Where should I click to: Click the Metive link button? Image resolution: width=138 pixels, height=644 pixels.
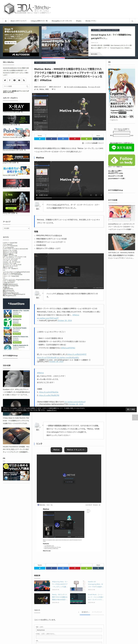(x=56, y=450)
